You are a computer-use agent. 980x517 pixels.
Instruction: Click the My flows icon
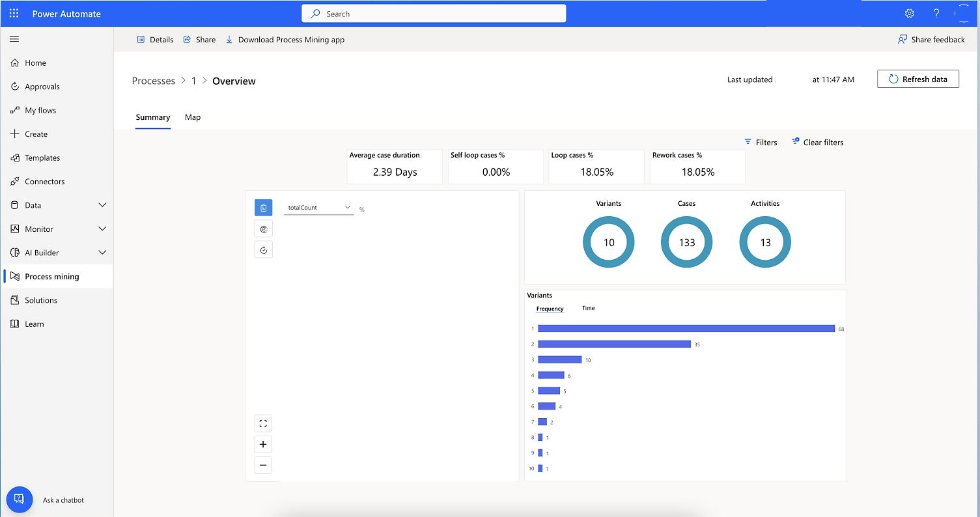pos(15,111)
